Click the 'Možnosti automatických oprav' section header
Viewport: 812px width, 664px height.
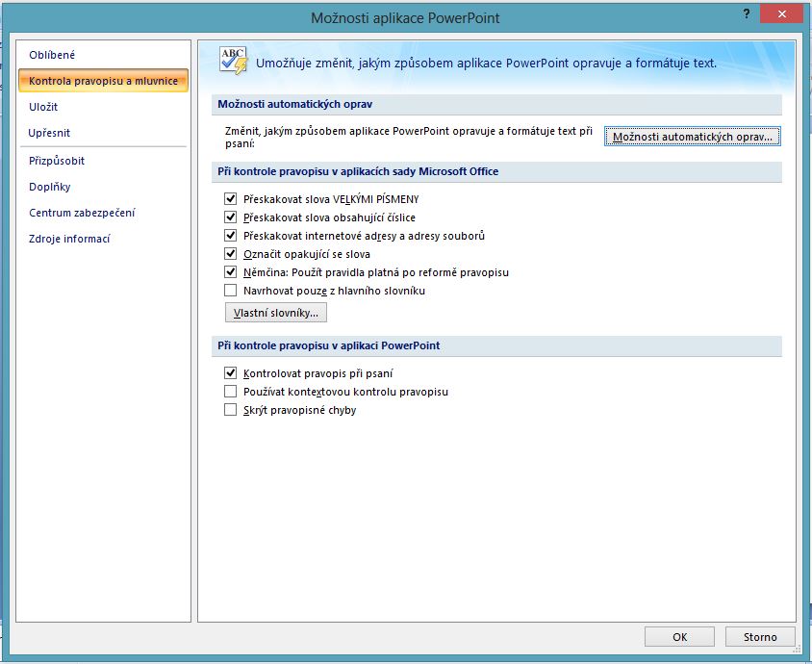click(x=294, y=104)
